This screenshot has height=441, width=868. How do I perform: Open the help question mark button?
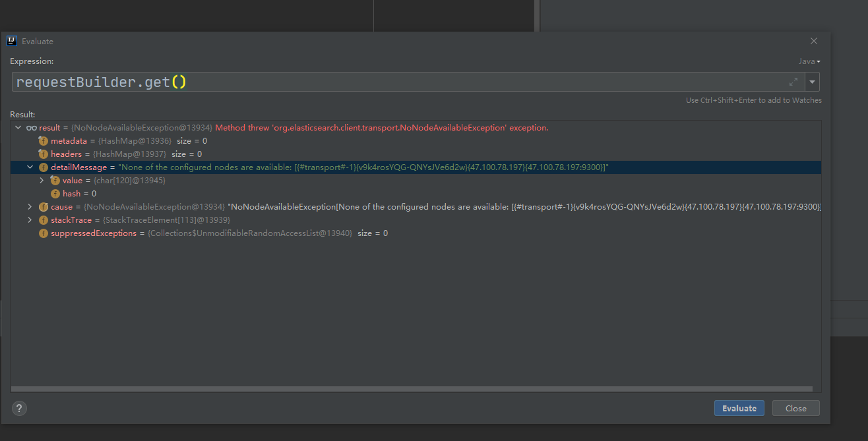coord(20,408)
